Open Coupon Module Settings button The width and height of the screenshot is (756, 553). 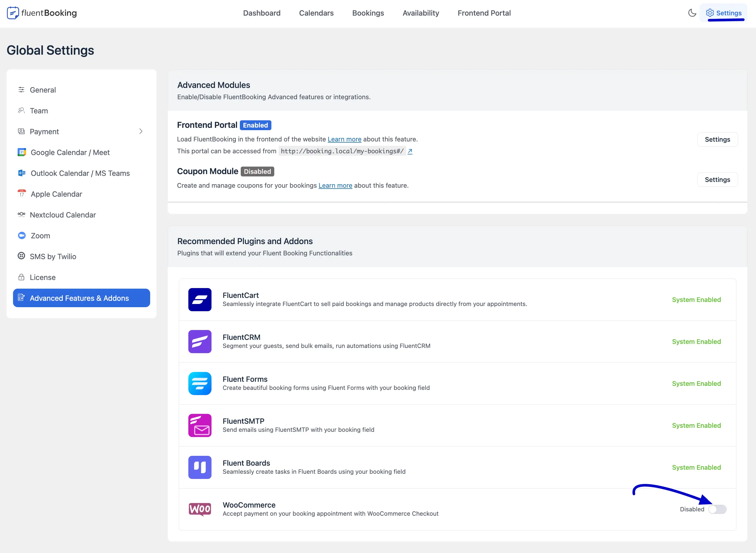(717, 179)
